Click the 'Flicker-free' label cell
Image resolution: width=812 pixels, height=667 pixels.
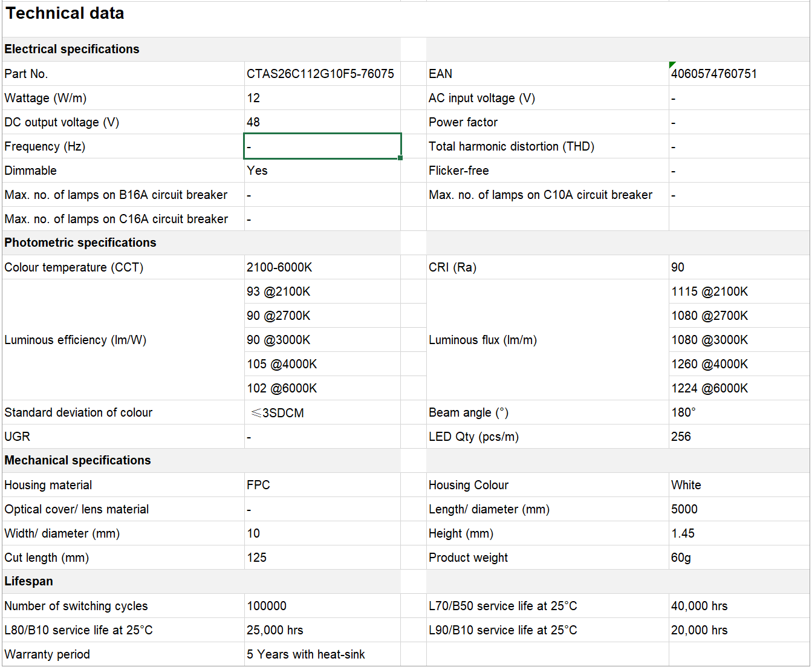click(548, 171)
